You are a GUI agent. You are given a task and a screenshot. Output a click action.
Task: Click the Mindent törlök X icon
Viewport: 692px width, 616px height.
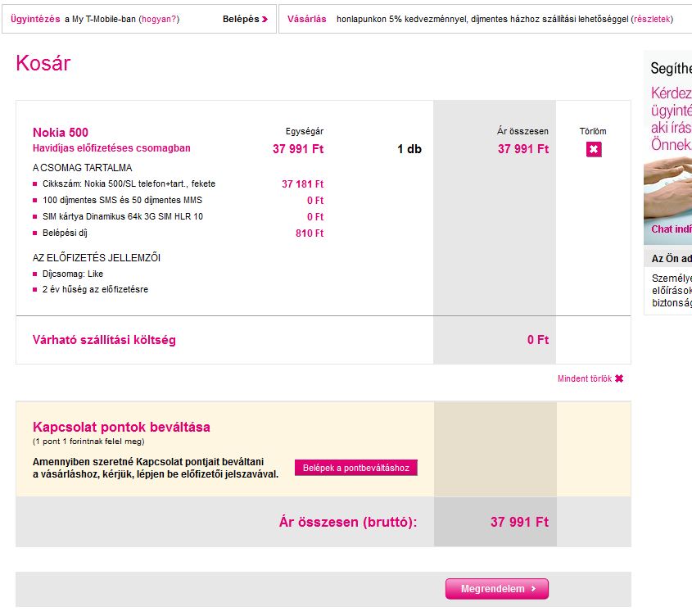tap(619, 378)
